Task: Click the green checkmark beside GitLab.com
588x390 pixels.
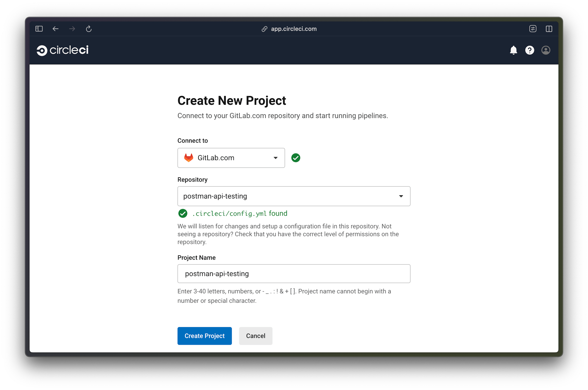Action: (296, 158)
